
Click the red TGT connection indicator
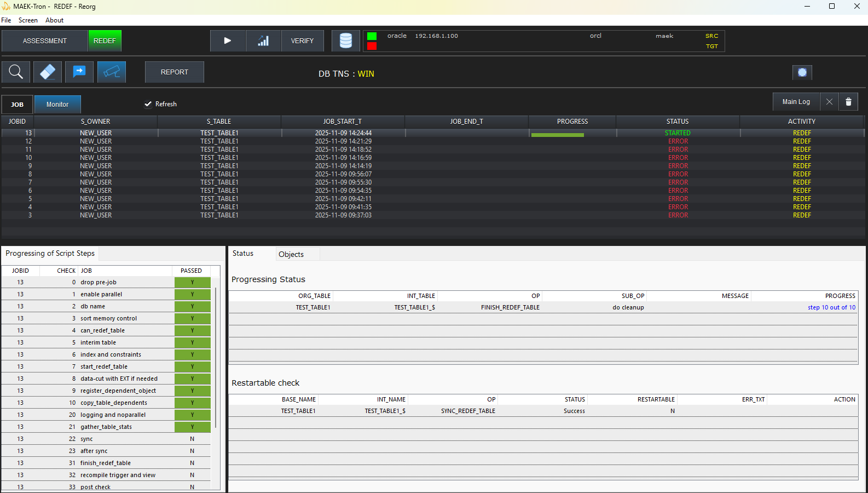[372, 46]
